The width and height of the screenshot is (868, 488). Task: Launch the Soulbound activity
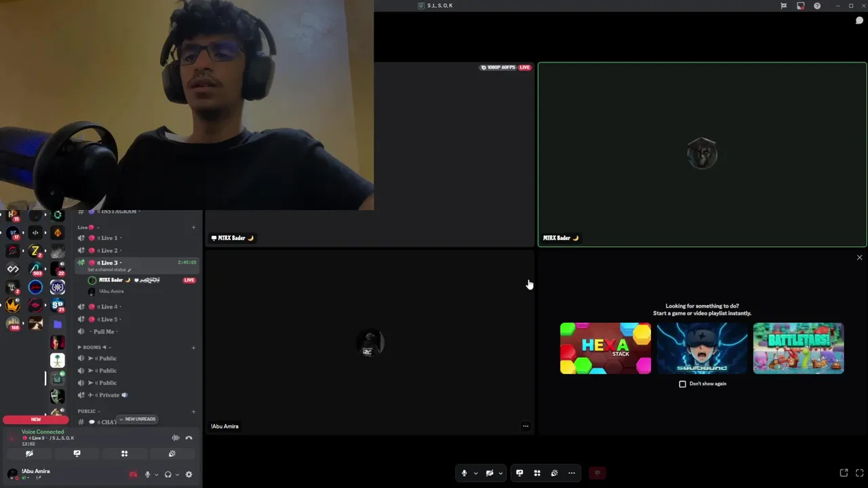(702, 348)
